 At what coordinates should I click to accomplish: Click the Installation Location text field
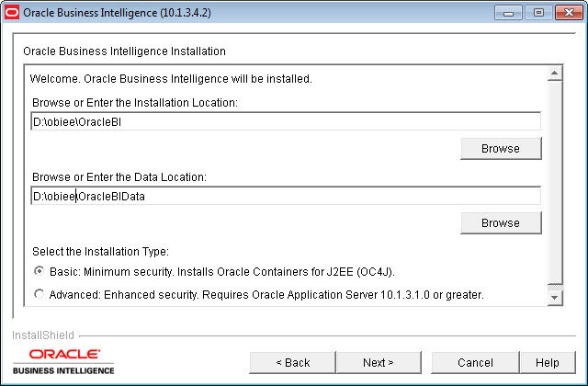286,121
